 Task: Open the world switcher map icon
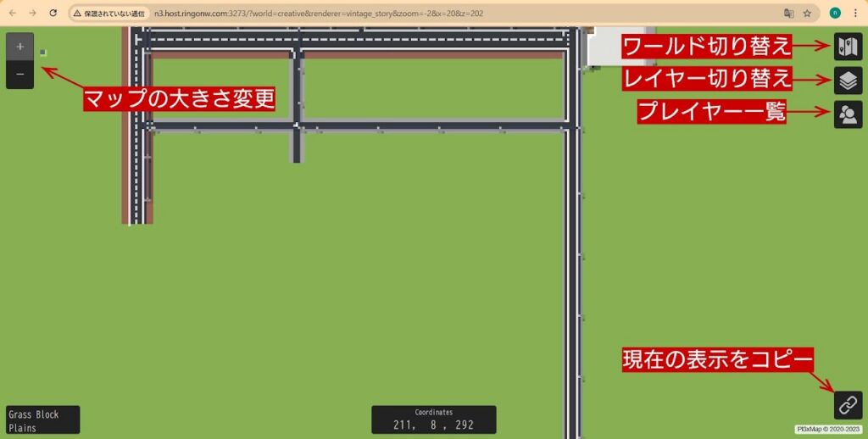coord(848,47)
